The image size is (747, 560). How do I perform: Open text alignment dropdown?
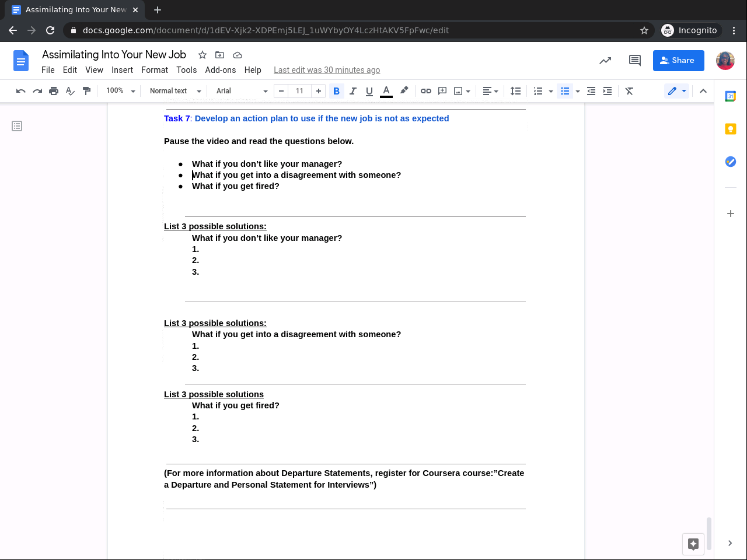tap(490, 91)
